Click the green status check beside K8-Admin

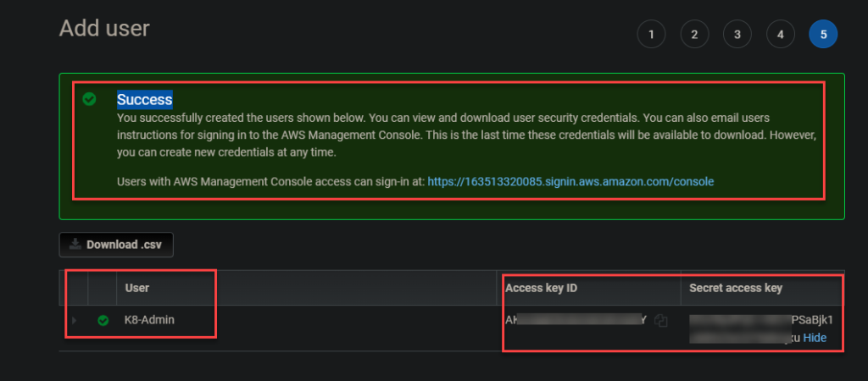[103, 321]
